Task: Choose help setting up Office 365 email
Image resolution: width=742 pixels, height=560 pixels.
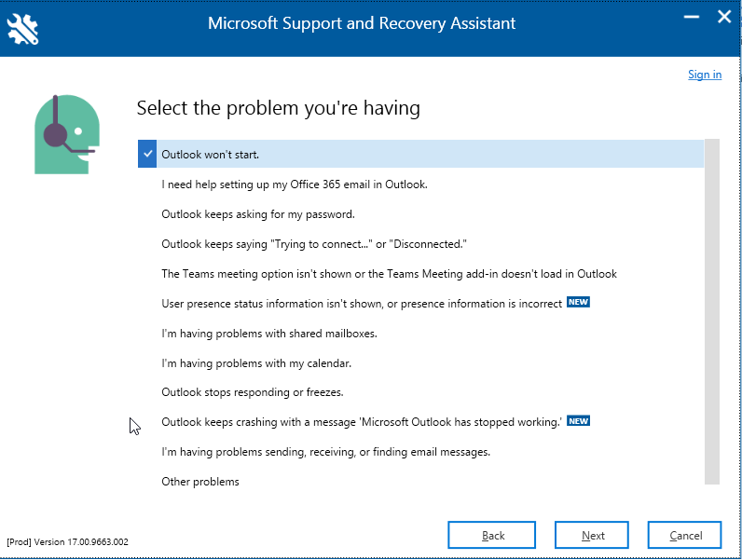Action: [295, 184]
